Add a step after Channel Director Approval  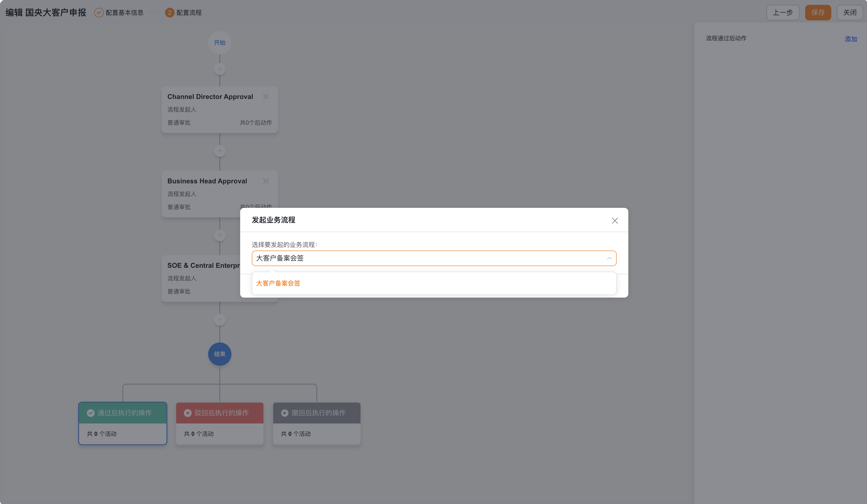(220, 151)
